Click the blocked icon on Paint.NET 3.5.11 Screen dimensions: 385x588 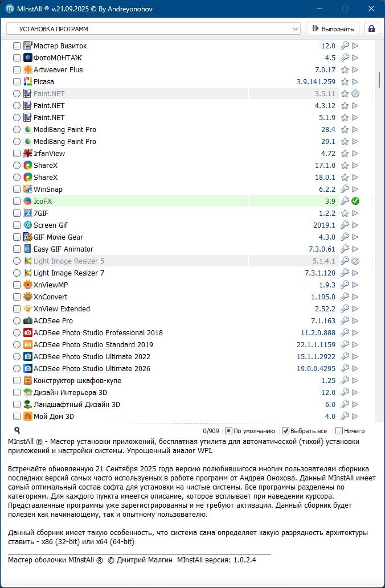[x=355, y=94]
